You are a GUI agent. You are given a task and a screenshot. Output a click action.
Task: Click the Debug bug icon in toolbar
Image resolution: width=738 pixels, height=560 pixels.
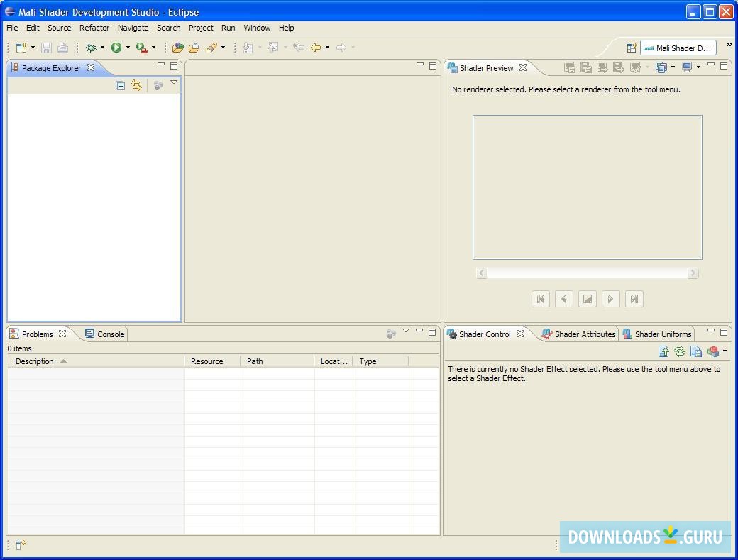pyautogui.click(x=91, y=48)
